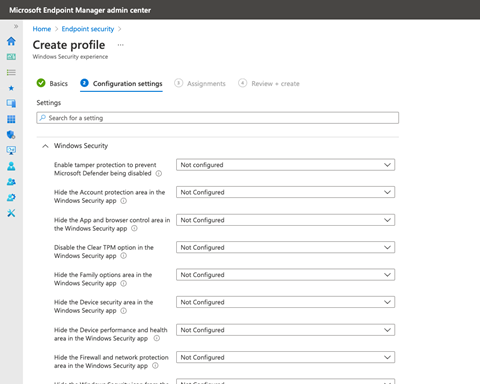Open Groups icon in left sidebar
The image size is (480, 384).
(x=11, y=182)
